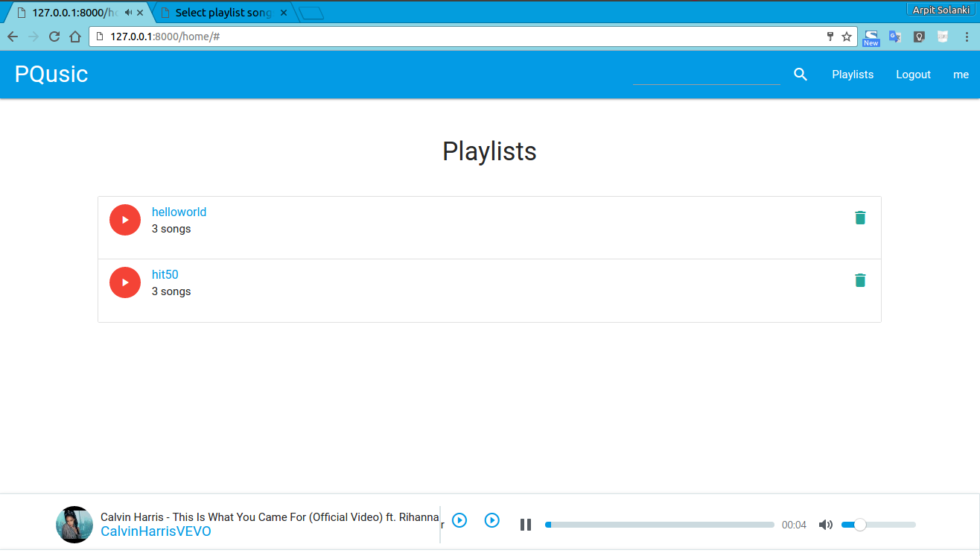980x556 pixels.
Task: Close the 'Select playlist song' tab
Action: pyautogui.click(x=283, y=13)
